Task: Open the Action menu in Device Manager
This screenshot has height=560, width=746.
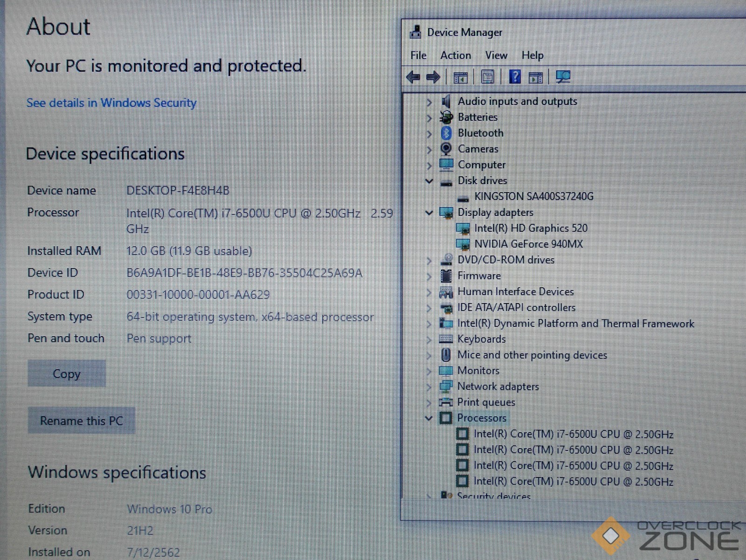Action: click(456, 55)
